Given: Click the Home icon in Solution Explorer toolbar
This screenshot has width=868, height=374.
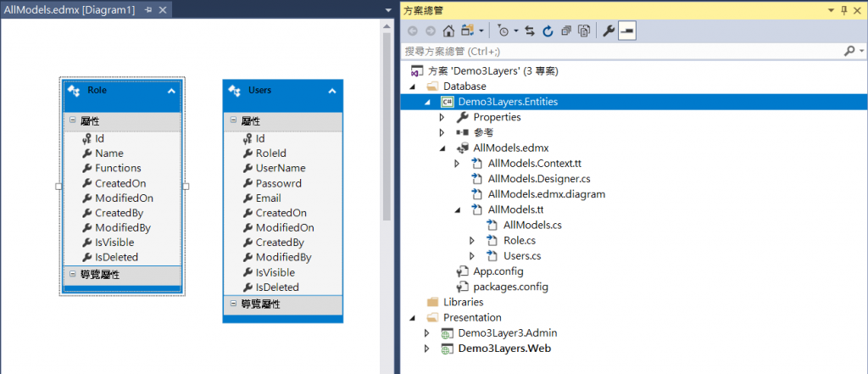Looking at the screenshot, I should pyautogui.click(x=448, y=31).
